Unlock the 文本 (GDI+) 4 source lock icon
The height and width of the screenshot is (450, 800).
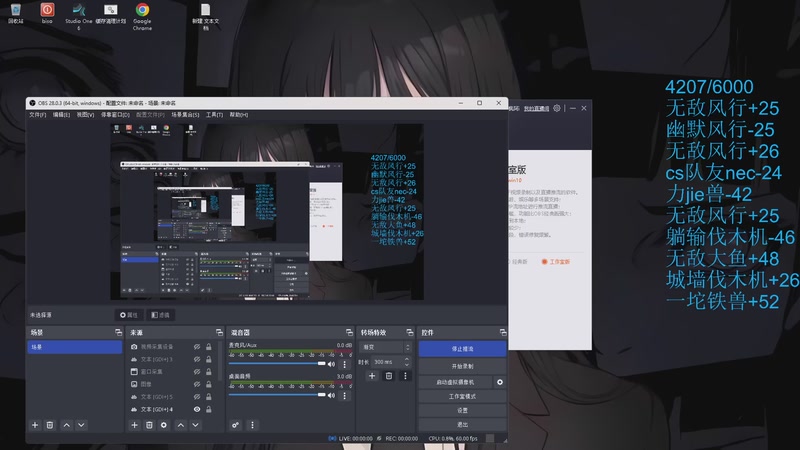(209, 409)
